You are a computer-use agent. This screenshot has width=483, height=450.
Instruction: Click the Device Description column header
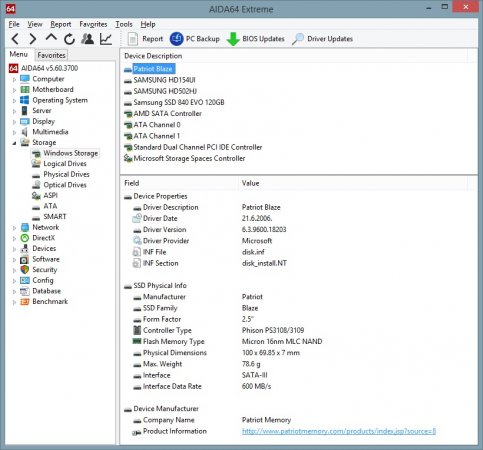coord(293,56)
